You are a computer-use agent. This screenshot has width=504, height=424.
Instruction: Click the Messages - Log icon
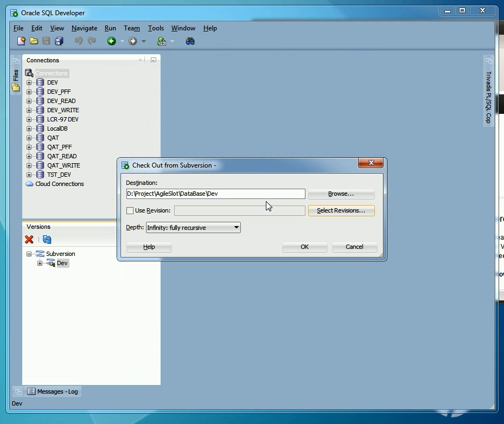[31, 391]
